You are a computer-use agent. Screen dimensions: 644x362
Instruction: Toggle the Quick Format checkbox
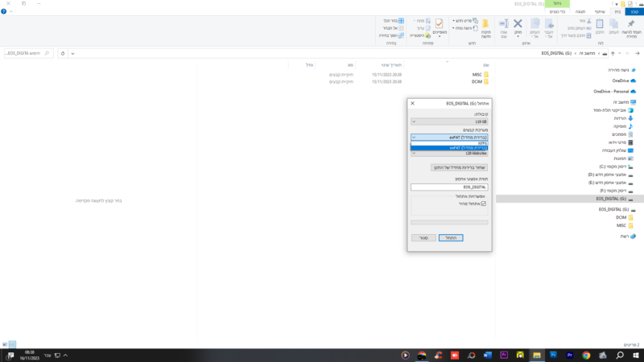(484, 204)
